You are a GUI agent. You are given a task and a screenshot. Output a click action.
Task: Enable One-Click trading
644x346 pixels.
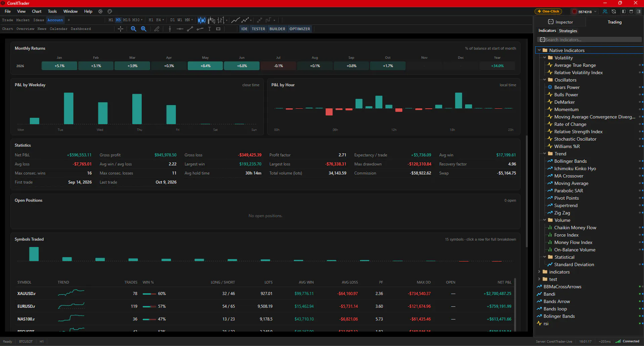(548, 11)
